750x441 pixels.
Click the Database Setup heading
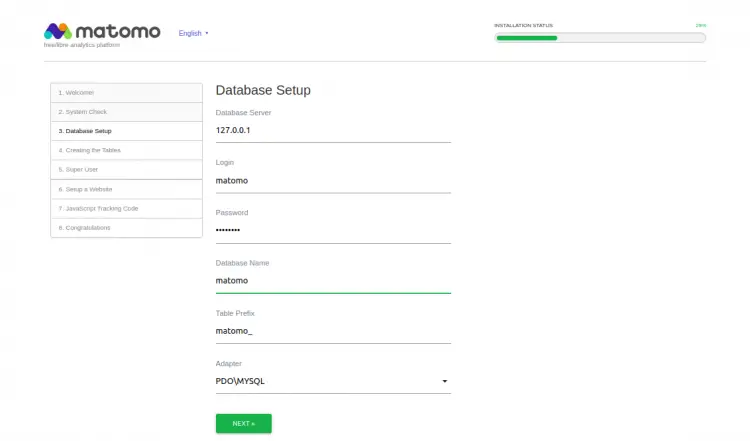point(263,90)
